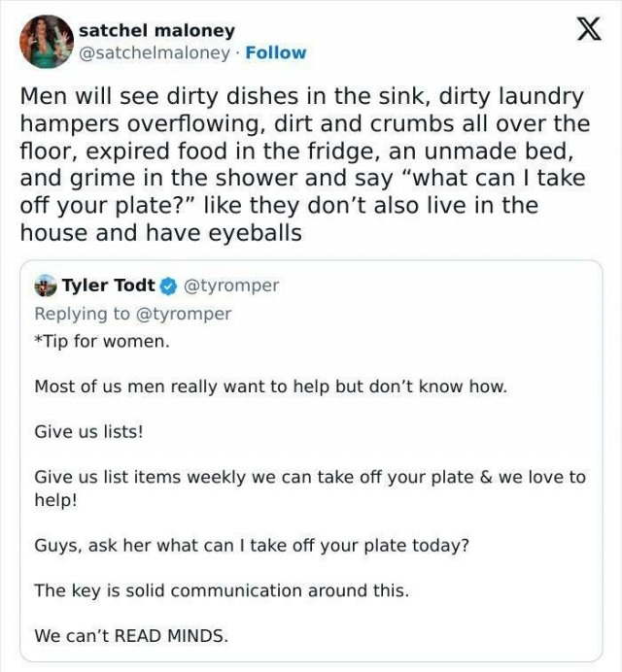Image resolution: width=622 pixels, height=672 pixels.
Task: Click "The key is solid communication" line
Action: 222,589
